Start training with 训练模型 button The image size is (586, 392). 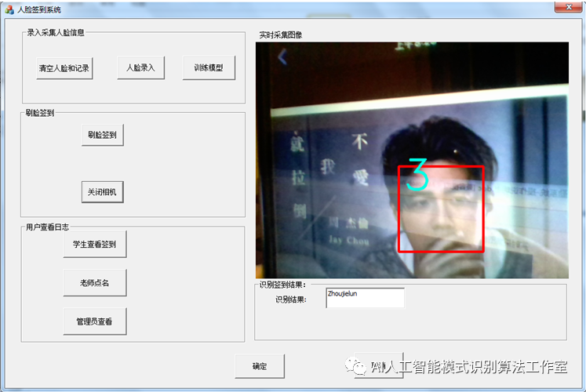pyautogui.click(x=209, y=67)
